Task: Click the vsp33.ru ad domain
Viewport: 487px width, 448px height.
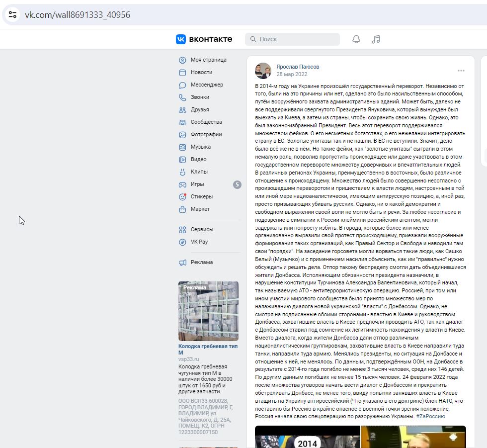Action: click(x=188, y=359)
